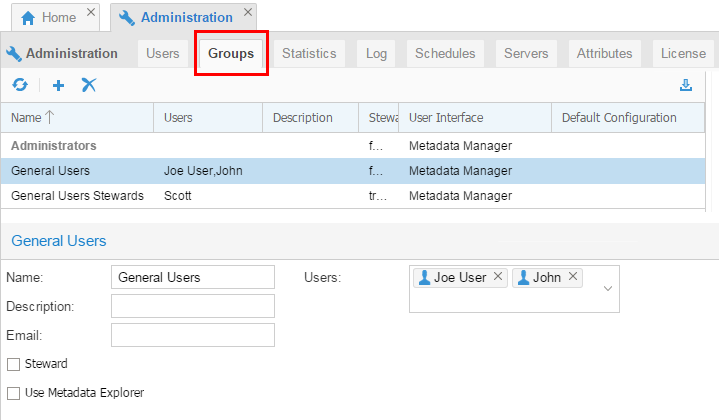Toggle Use Metadata Explorer checkbox

[13, 393]
